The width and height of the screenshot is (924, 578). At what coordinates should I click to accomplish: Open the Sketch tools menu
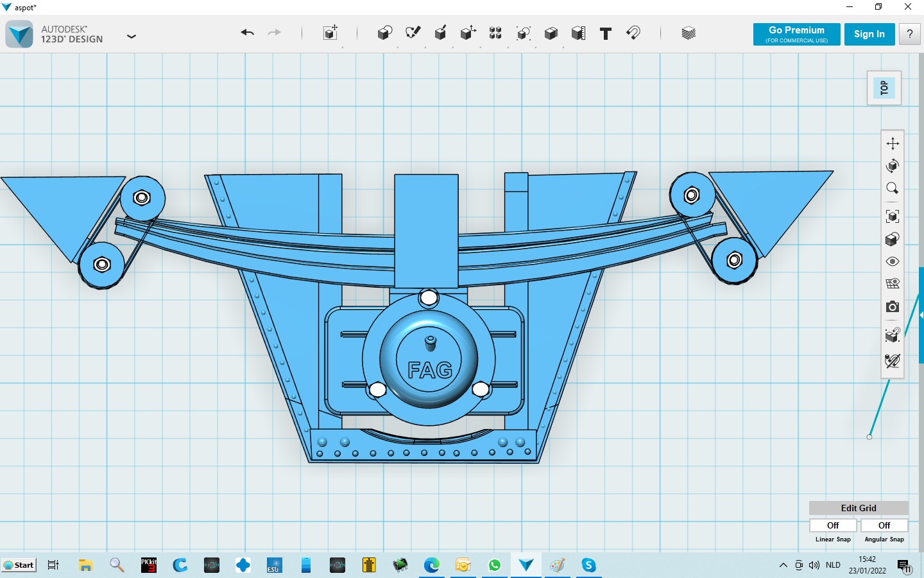[x=413, y=33]
